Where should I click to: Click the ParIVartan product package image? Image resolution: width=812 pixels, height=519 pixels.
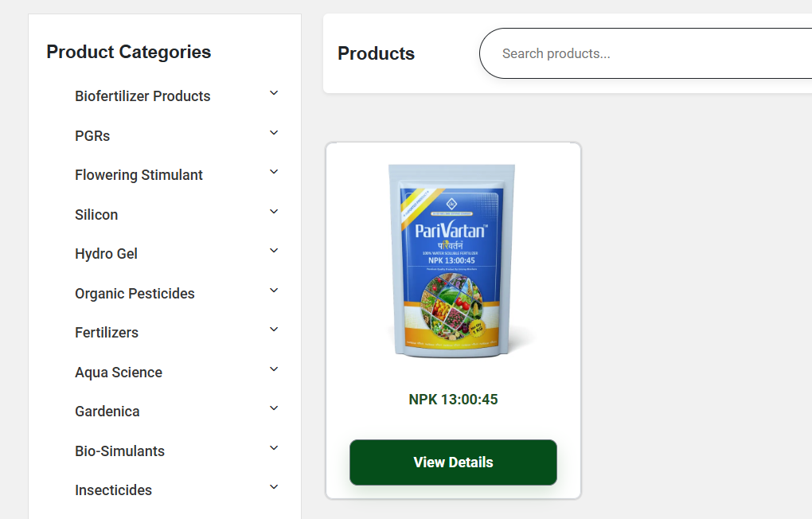coord(451,261)
